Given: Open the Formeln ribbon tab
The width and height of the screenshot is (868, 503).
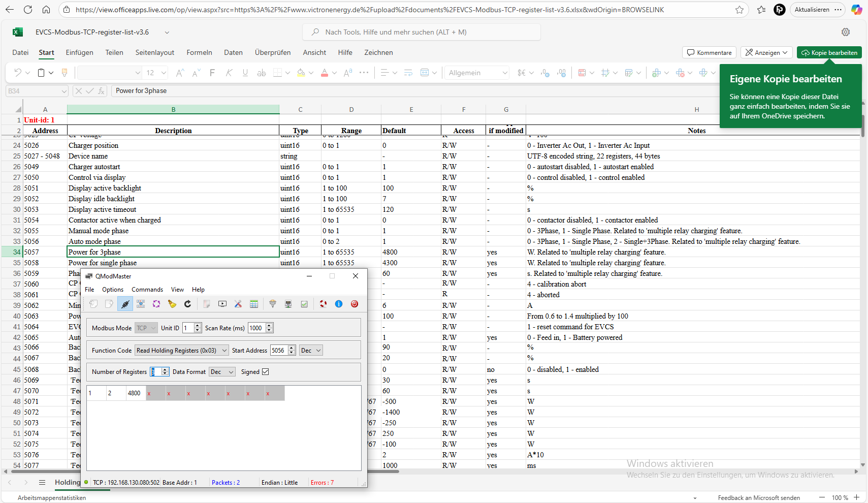Looking at the screenshot, I should [x=199, y=52].
